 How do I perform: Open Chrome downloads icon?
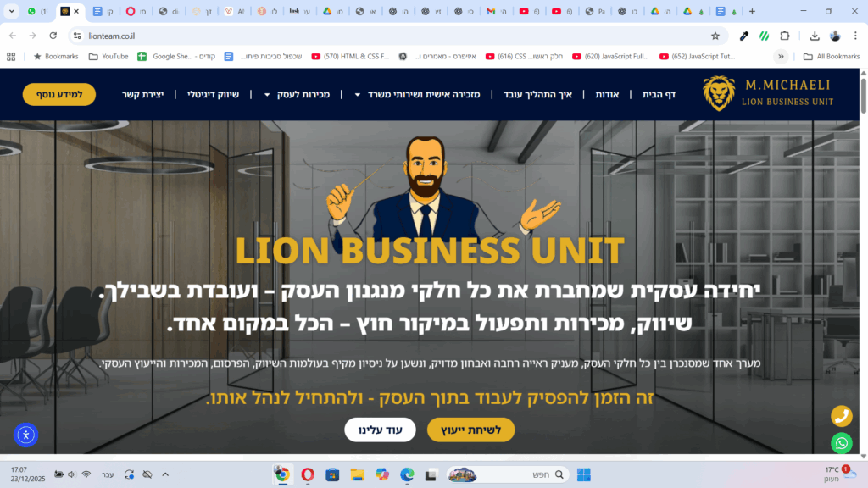[815, 36]
